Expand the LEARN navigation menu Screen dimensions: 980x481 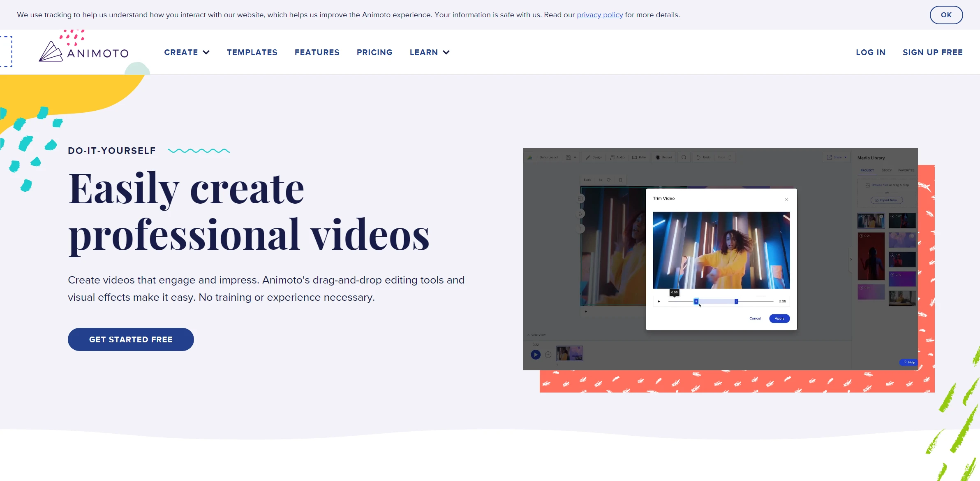pos(430,52)
